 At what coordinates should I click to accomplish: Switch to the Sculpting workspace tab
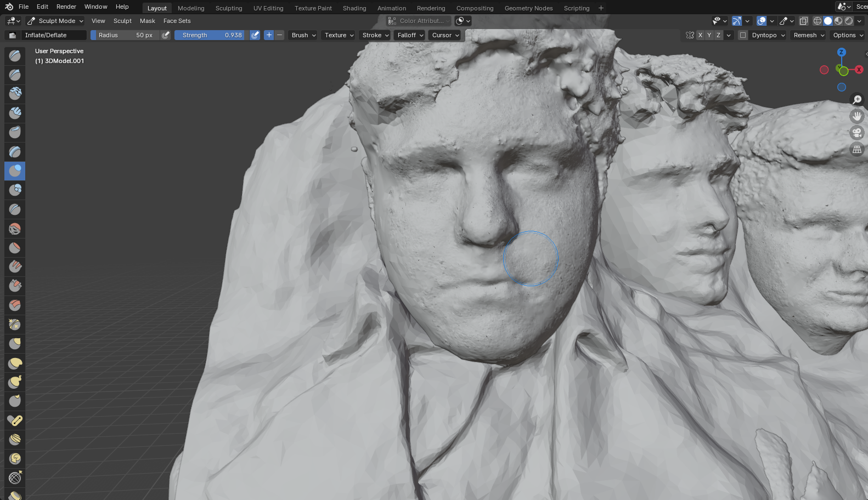[229, 8]
